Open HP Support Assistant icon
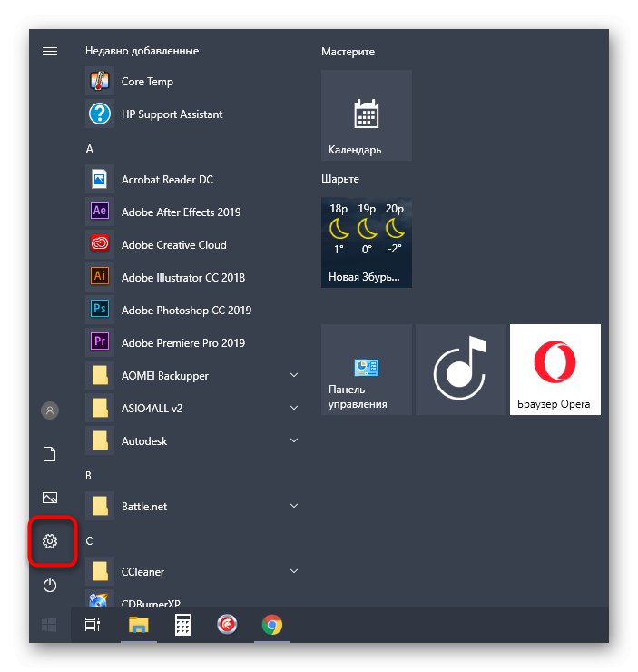The image size is (638, 672). (x=100, y=114)
